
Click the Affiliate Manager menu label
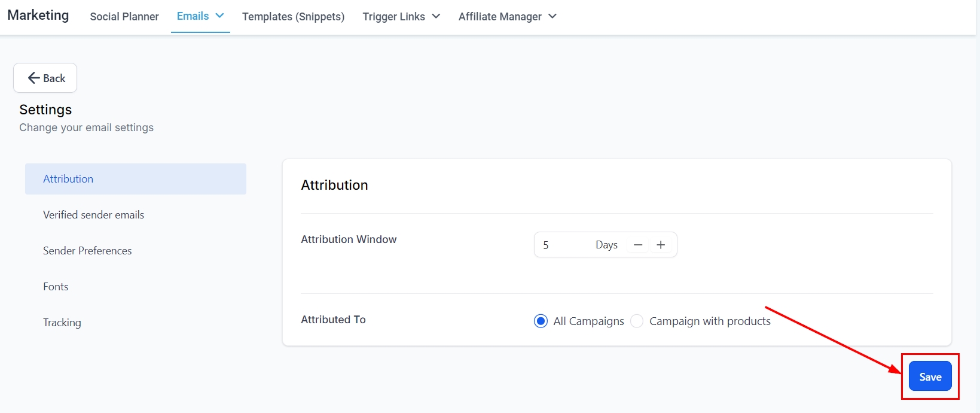pos(500,17)
